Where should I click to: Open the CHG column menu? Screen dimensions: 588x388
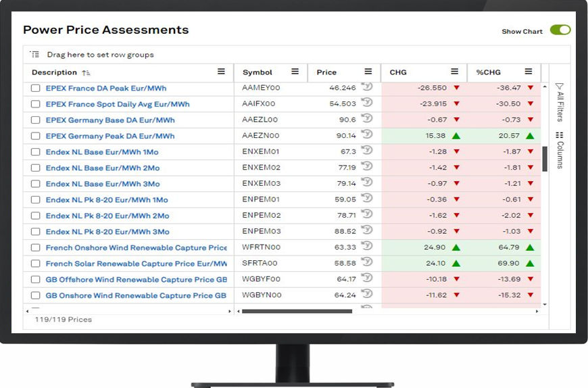(x=455, y=72)
